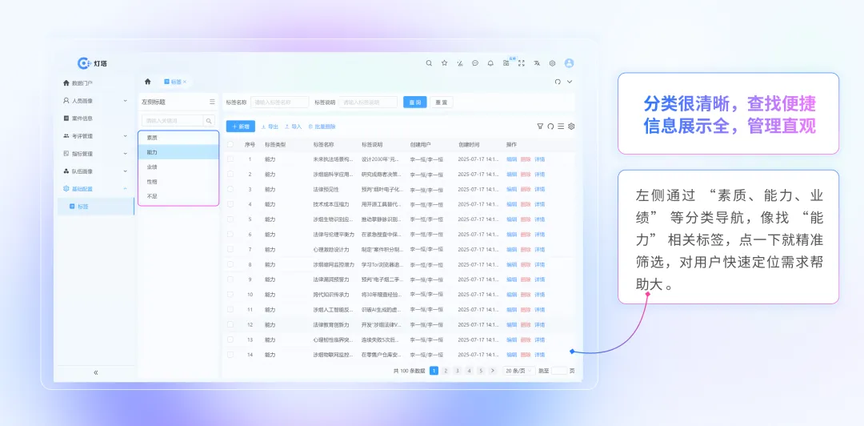Click the home icon in the tab bar

click(148, 82)
